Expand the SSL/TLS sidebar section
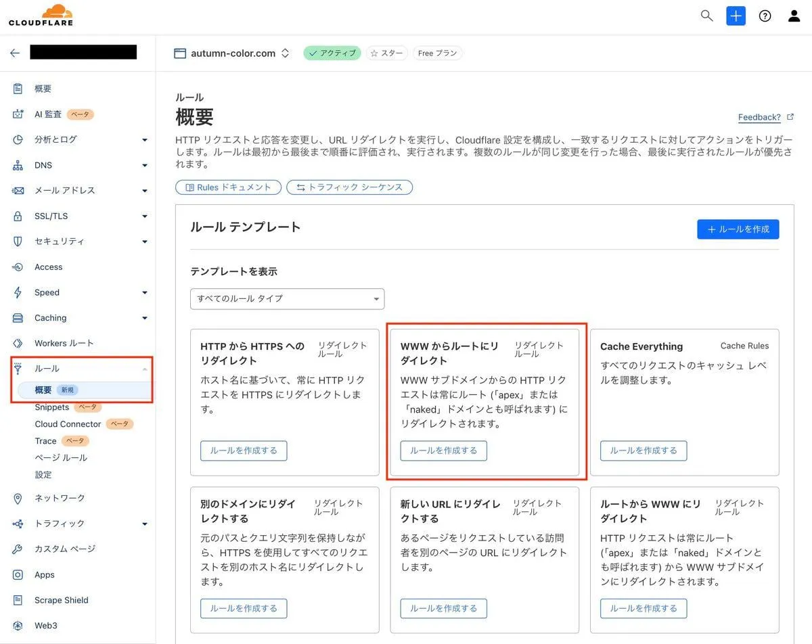This screenshot has height=644, width=812. (x=144, y=216)
